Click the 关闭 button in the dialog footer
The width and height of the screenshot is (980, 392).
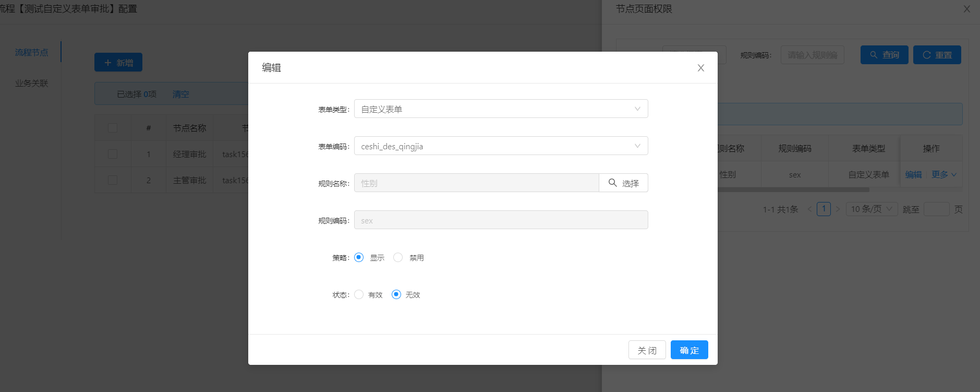pos(647,350)
